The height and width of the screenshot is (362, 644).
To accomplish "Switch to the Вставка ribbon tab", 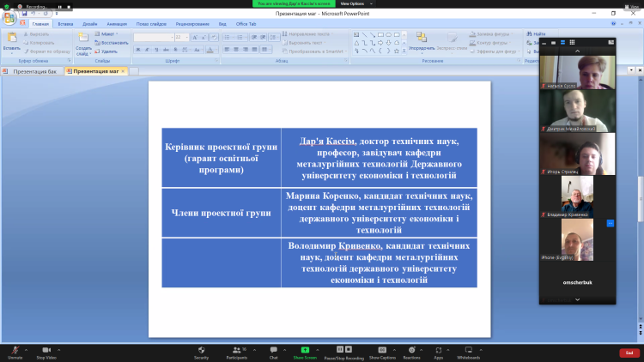I will click(x=65, y=24).
